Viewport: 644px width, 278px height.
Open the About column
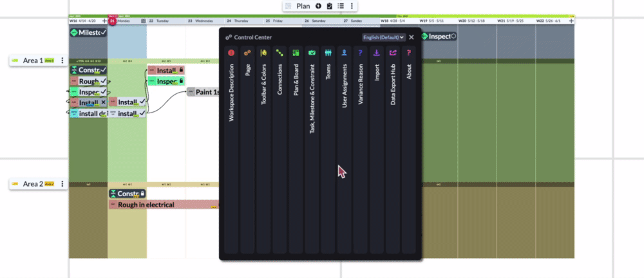coord(409,149)
